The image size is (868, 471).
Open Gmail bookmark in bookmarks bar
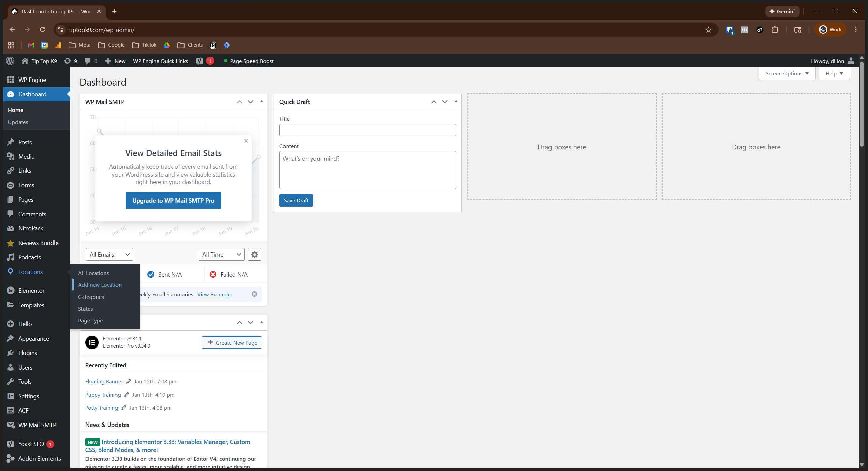click(x=31, y=45)
